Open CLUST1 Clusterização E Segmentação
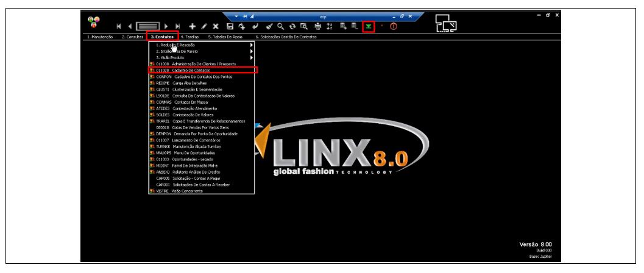Viewport: 644px width, 273px height. [x=201, y=89]
